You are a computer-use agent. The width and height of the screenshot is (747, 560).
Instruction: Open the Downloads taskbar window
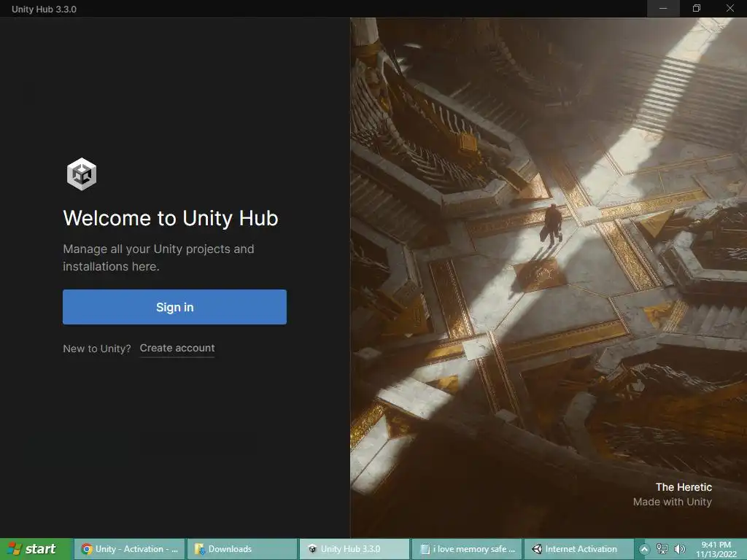click(242, 549)
